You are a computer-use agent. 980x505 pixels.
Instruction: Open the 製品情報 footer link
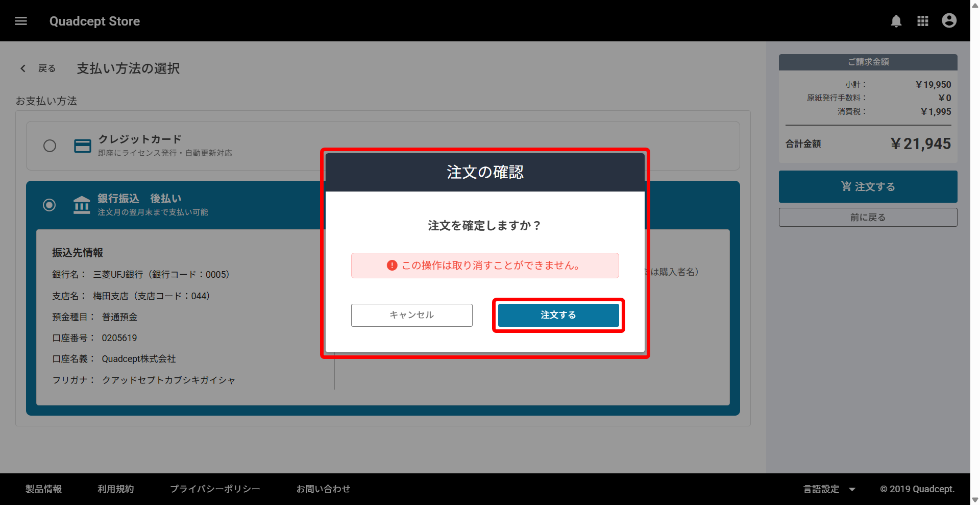click(44, 489)
